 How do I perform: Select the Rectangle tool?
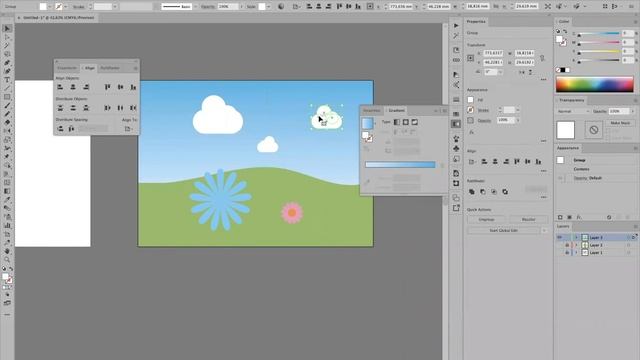pos(7,97)
